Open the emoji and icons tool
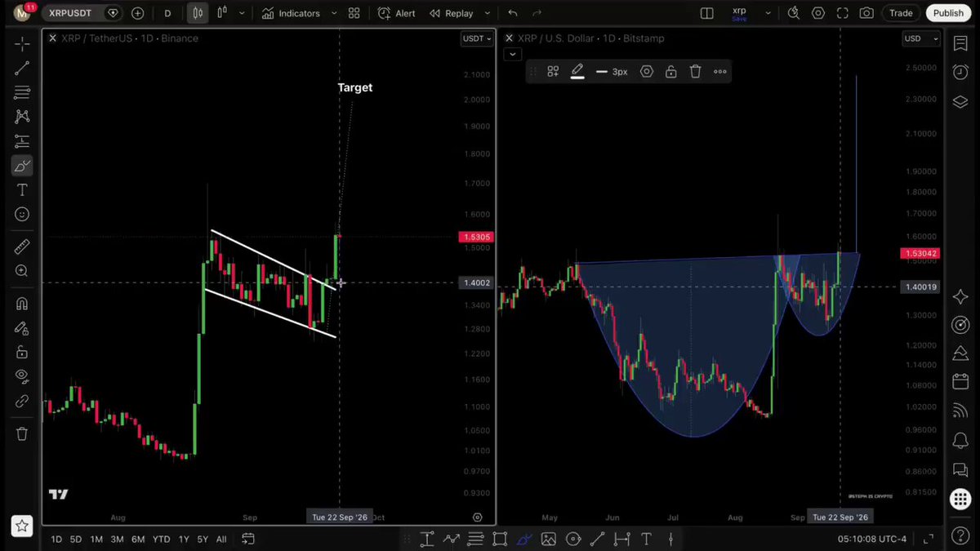 point(22,214)
